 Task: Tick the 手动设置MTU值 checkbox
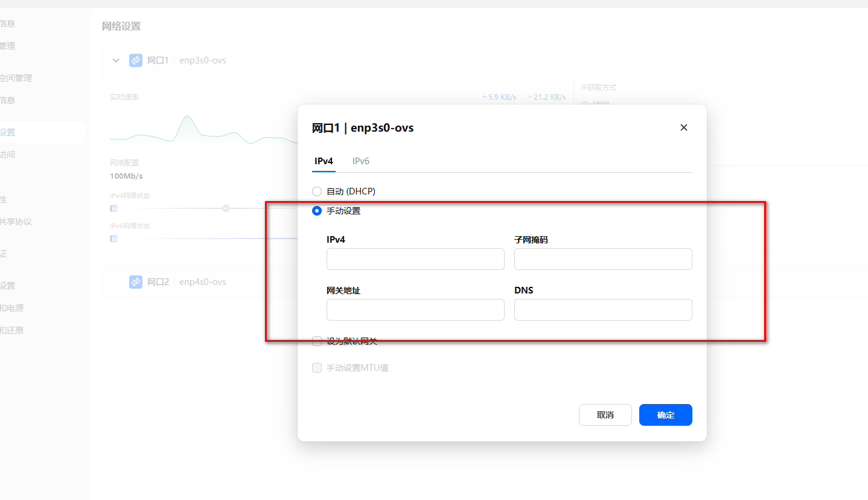[317, 368]
